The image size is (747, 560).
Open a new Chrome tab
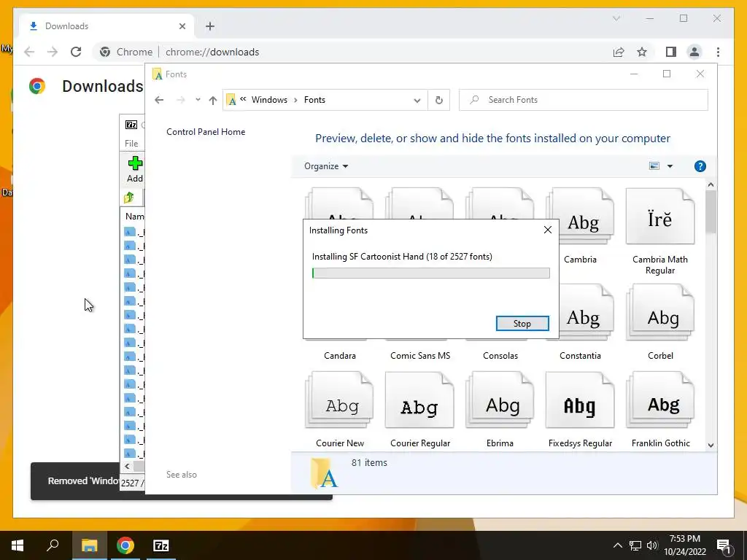click(x=210, y=26)
